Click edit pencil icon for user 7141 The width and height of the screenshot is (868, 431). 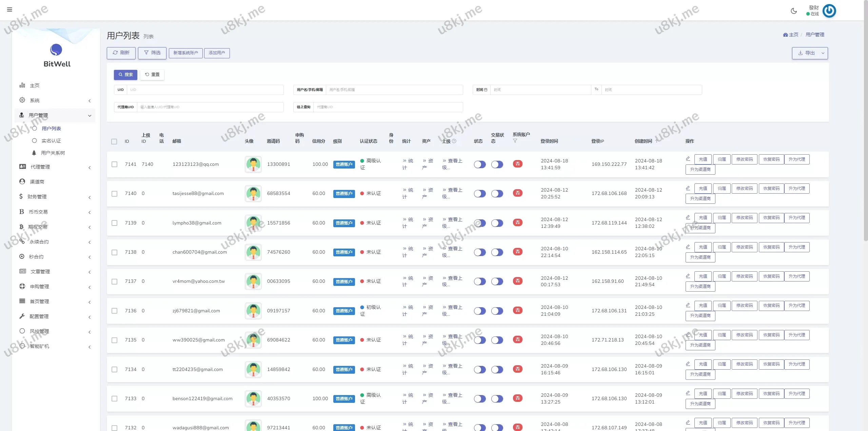[x=688, y=159]
